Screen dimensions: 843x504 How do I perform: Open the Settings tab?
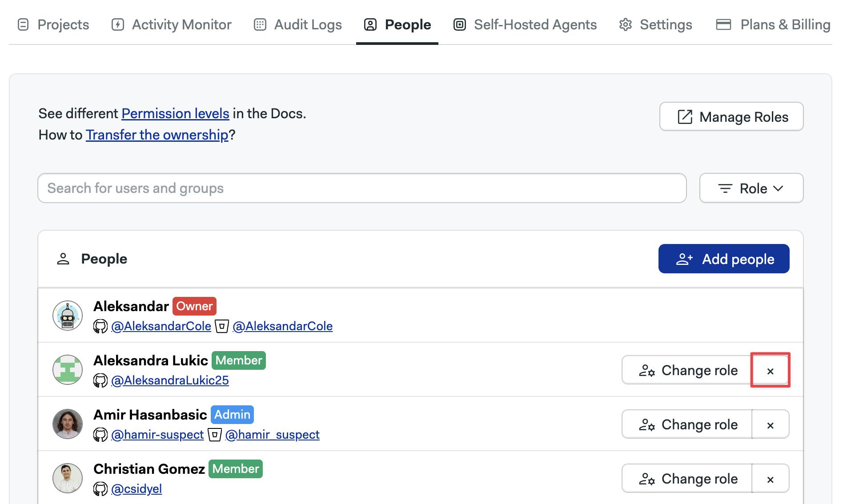655,24
